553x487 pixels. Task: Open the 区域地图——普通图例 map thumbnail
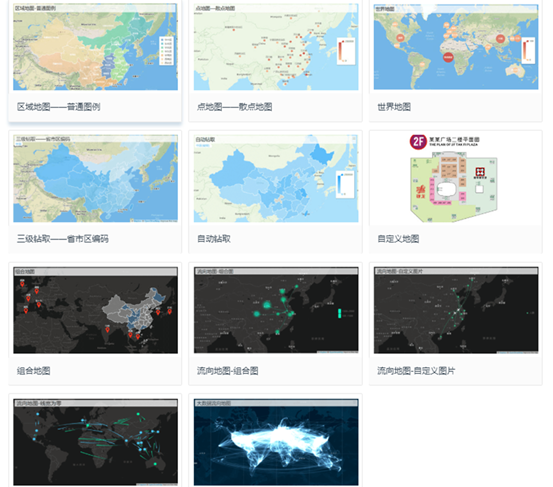[95, 47]
